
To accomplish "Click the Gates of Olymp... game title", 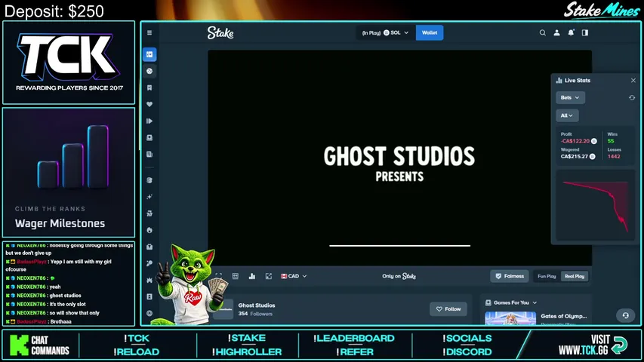I will point(563,316).
